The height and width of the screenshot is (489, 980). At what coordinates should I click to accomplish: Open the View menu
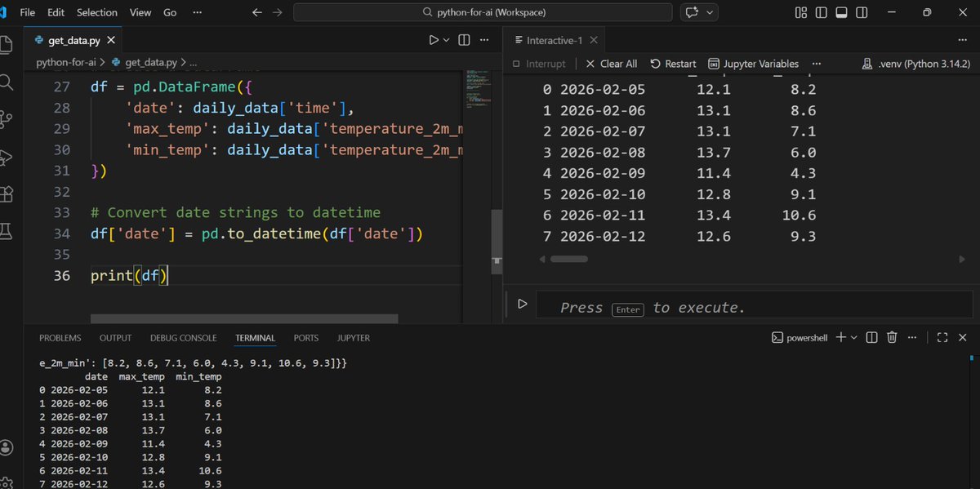pyautogui.click(x=140, y=12)
